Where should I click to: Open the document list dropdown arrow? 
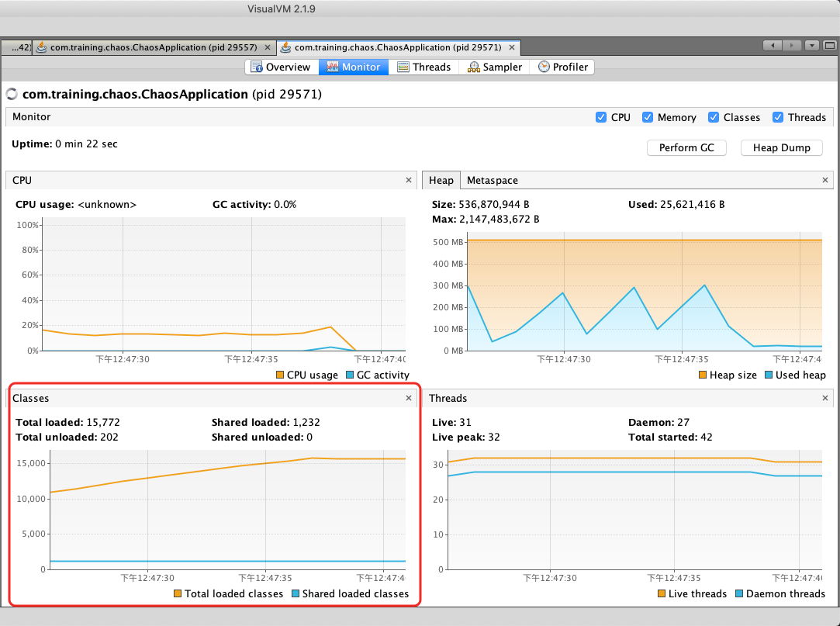pos(812,46)
